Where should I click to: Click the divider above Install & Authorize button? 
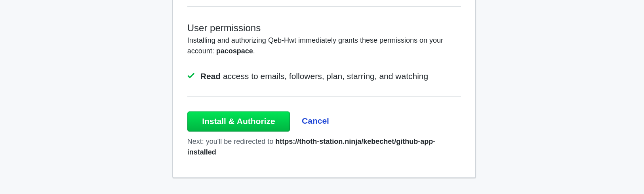pyautogui.click(x=324, y=97)
